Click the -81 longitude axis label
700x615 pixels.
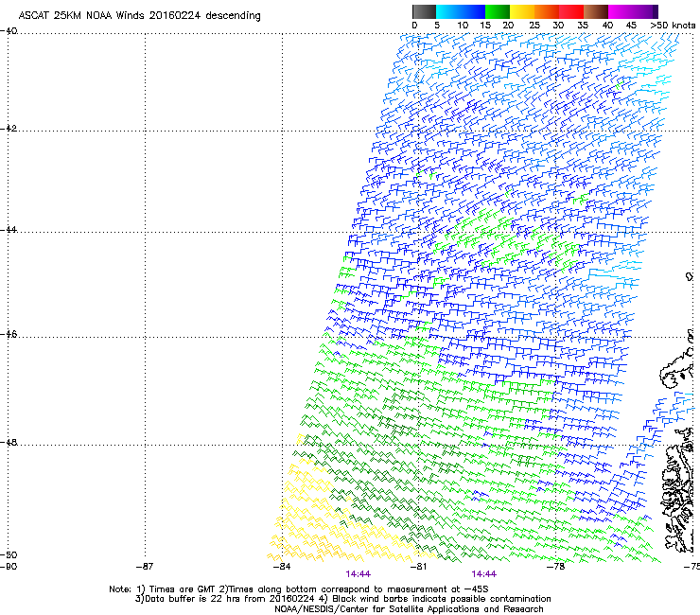(x=418, y=567)
